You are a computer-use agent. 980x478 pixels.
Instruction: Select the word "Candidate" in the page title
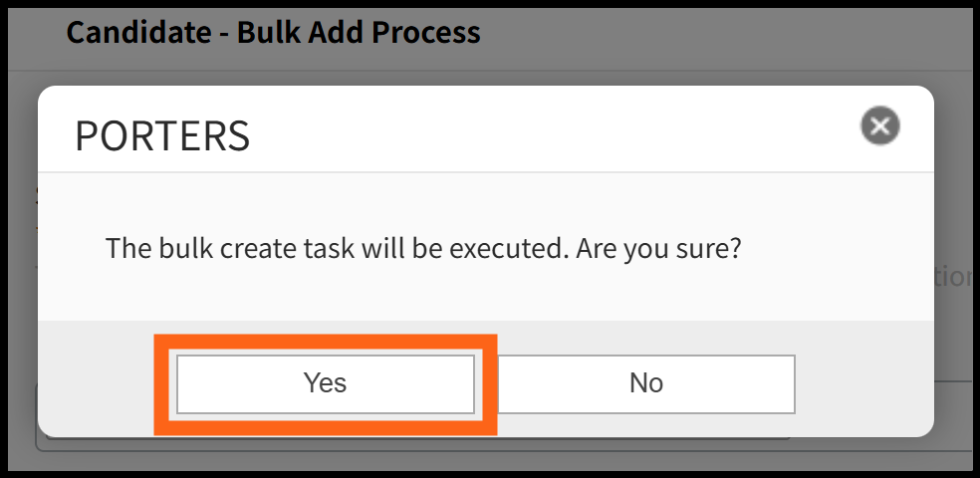137,33
